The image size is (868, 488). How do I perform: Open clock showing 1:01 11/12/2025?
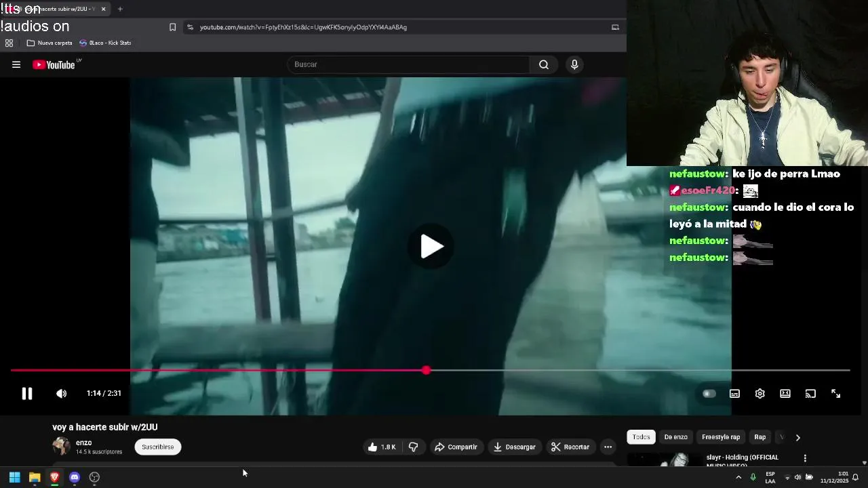pos(834,477)
